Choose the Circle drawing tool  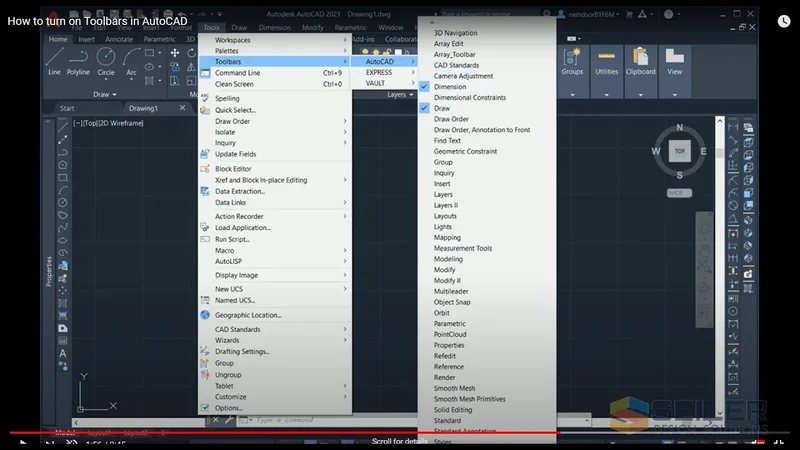pos(105,60)
